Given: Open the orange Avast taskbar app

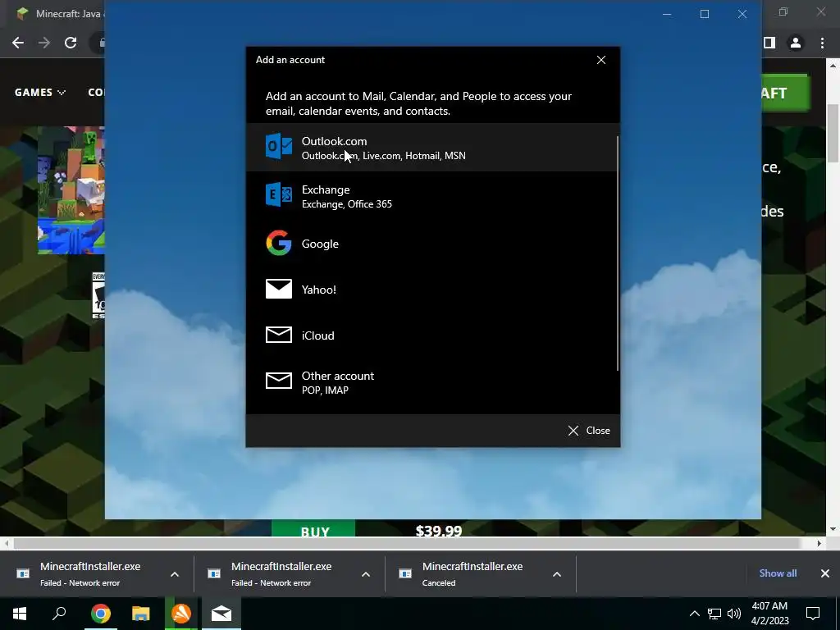Looking at the screenshot, I should [181, 614].
